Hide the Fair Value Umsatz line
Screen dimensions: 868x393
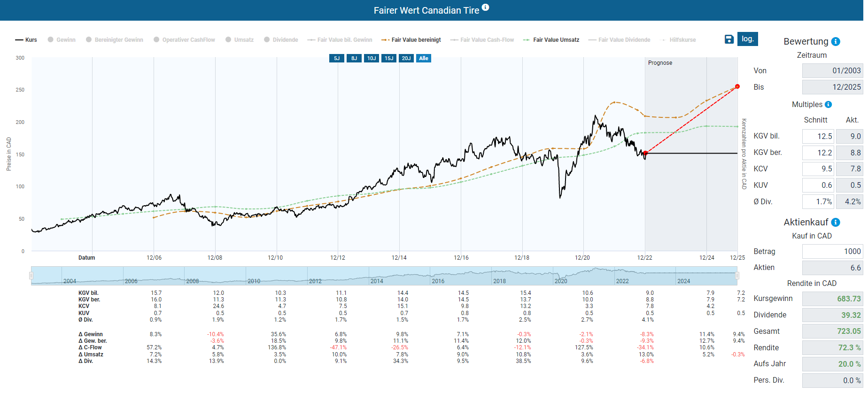point(551,40)
